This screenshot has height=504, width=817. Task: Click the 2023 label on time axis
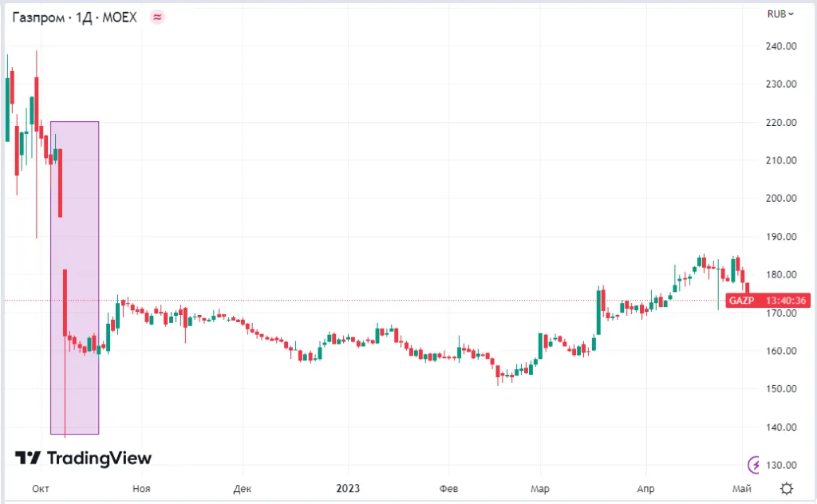tap(348, 488)
